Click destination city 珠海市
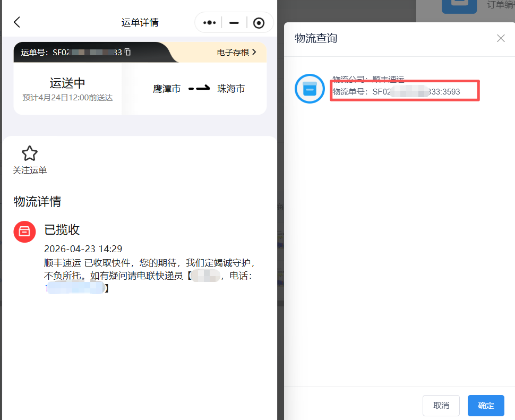This screenshot has height=420, width=515. click(231, 89)
